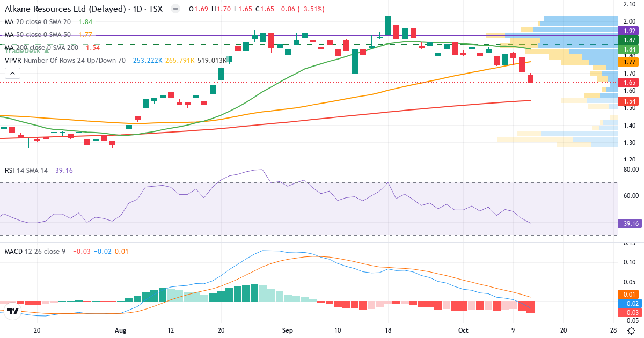The height and width of the screenshot is (338, 644).
Task: Select the MA 20 close SMA 20 legend
Action: click(38, 22)
